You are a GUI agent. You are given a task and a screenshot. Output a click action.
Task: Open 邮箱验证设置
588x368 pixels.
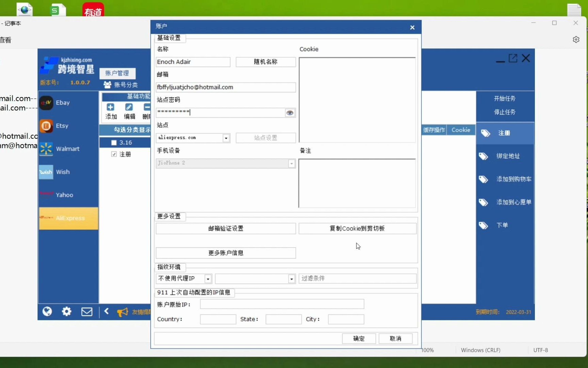click(x=226, y=229)
